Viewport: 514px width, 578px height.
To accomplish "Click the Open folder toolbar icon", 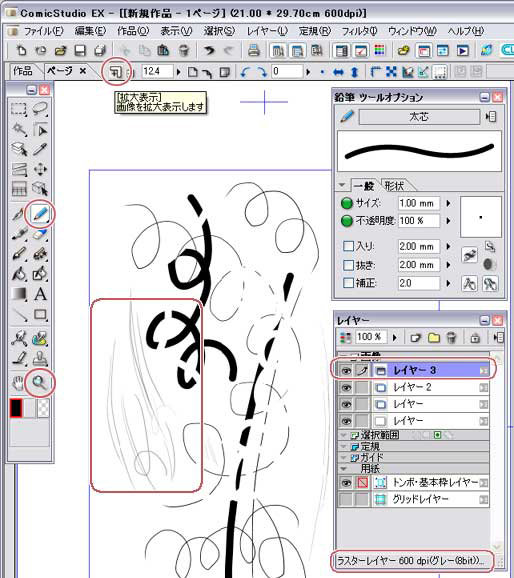I will [60, 51].
